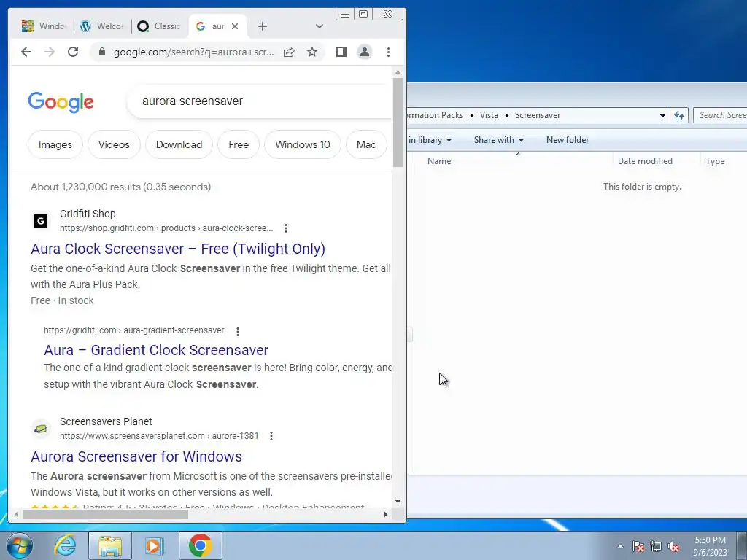This screenshot has height=560, width=747.
Task: Click Chrome horizontal scrollbar thumb
Action: (105, 514)
